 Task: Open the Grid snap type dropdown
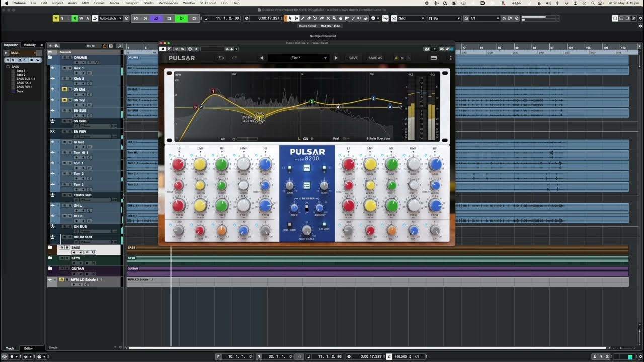pos(412,18)
